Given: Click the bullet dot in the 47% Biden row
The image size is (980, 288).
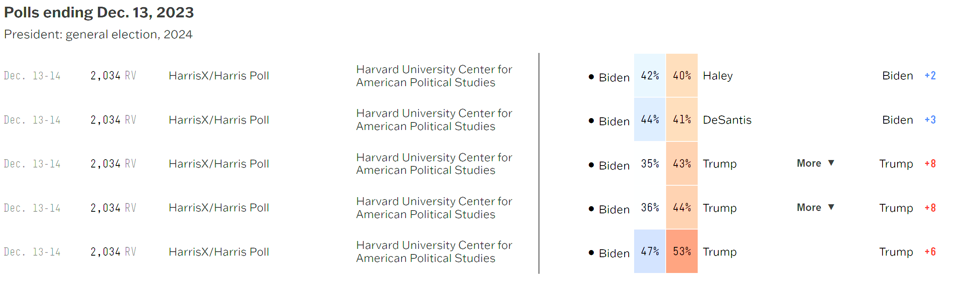Looking at the screenshot, I should click(591, 252).
